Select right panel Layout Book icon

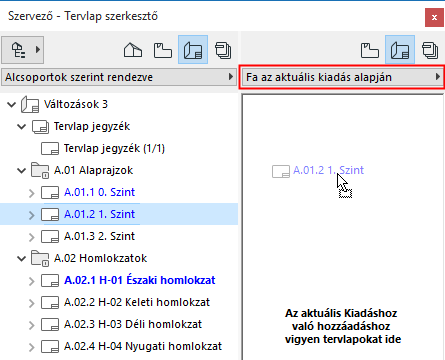[x=400, y=50]
